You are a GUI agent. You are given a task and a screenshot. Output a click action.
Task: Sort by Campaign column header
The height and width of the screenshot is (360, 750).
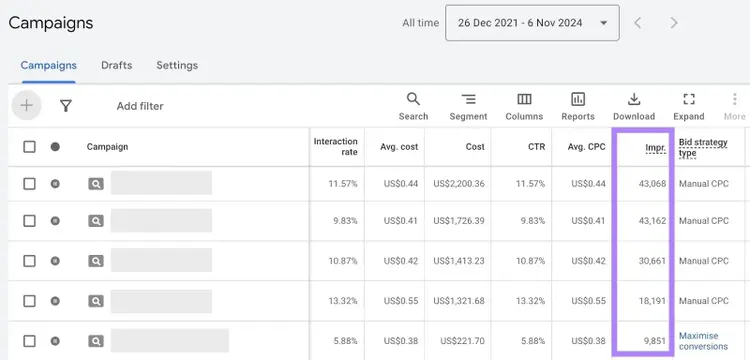[x=107, y=146]
